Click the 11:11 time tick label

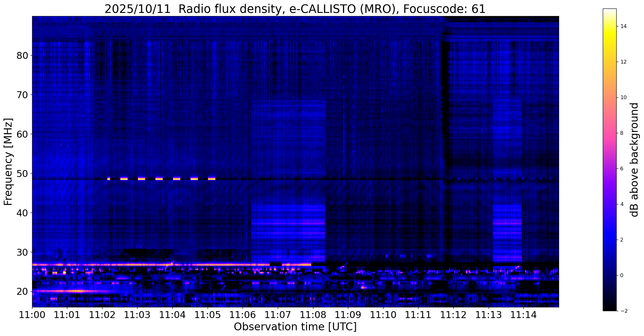pos(418,315)
